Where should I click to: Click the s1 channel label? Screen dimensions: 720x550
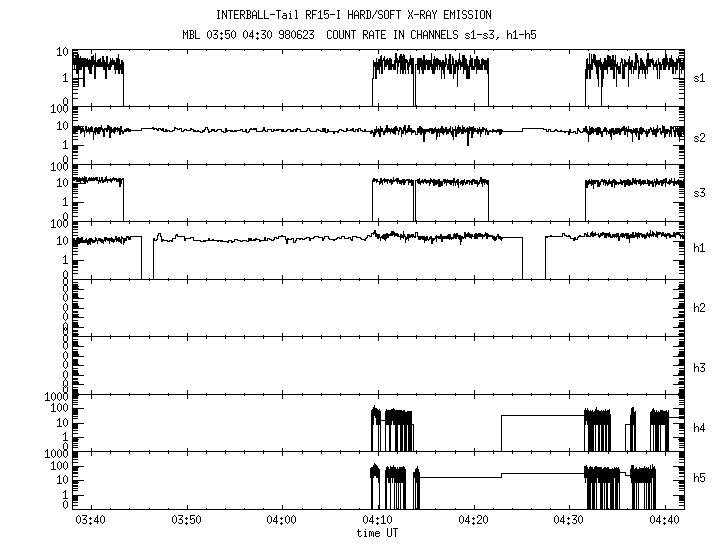click(x=699, y=77)
